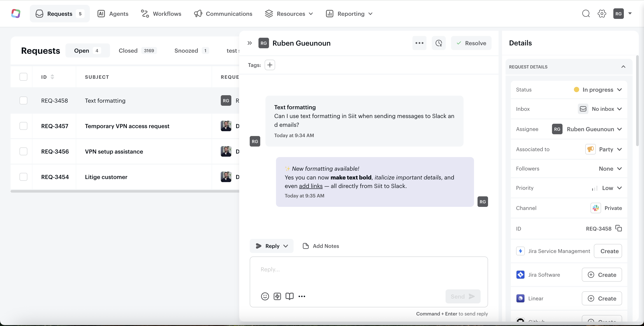Expand the user account caret in top bar
The image size is (644, 326).
[x=630, y=14]
